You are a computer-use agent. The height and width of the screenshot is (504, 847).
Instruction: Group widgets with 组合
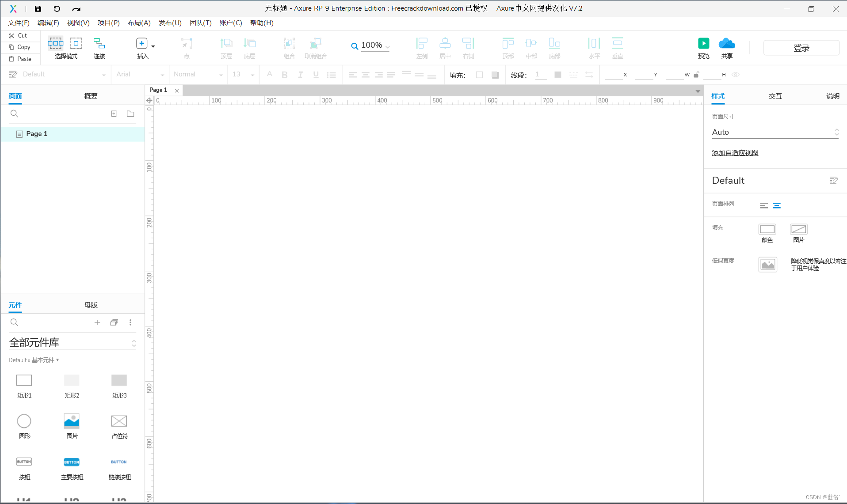tap(289, 48)
